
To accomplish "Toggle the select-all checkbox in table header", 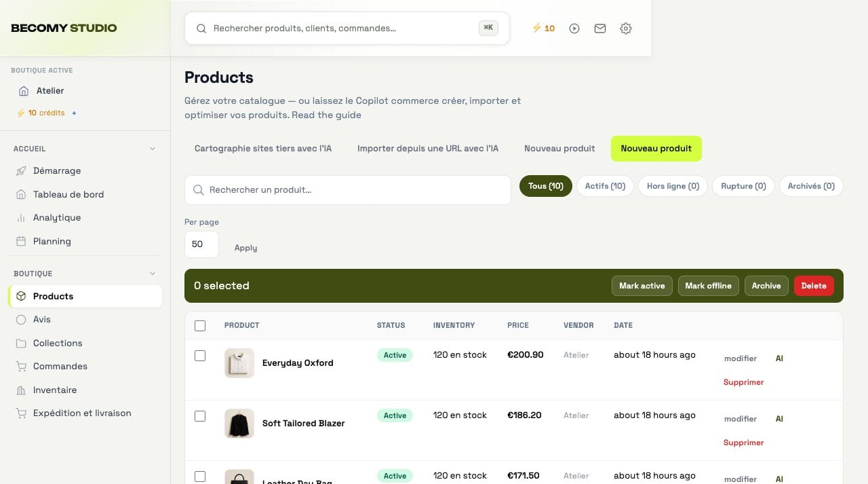I will coord(200,326).
